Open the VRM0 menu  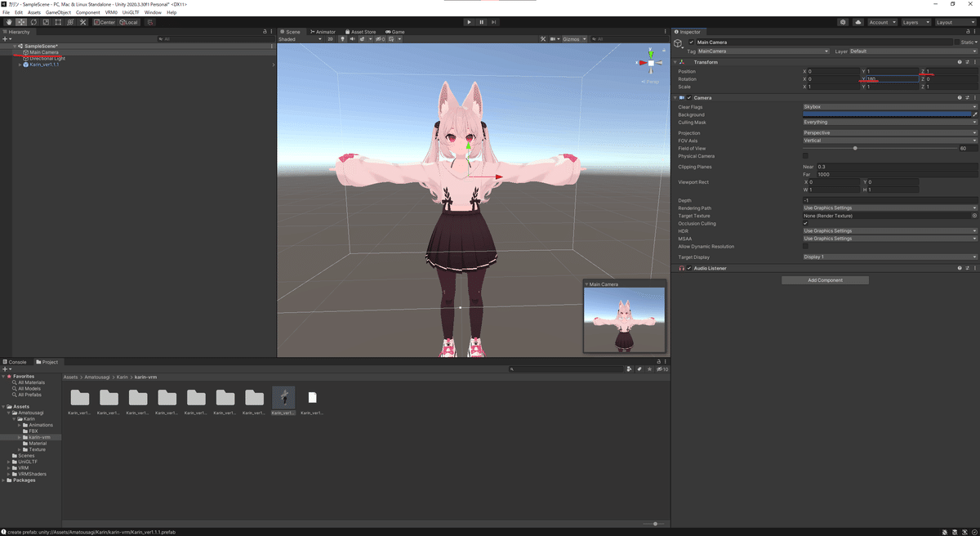click(x=111, y=12)
